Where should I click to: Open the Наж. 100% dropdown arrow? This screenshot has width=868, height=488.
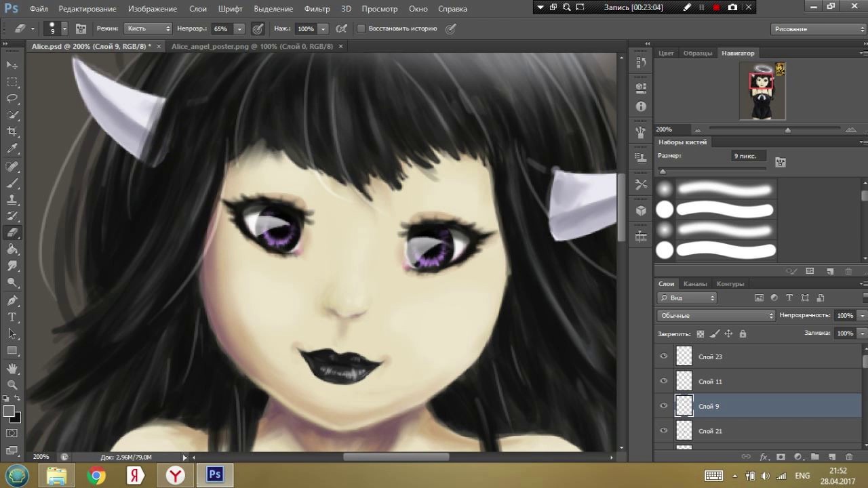(323, 28)
